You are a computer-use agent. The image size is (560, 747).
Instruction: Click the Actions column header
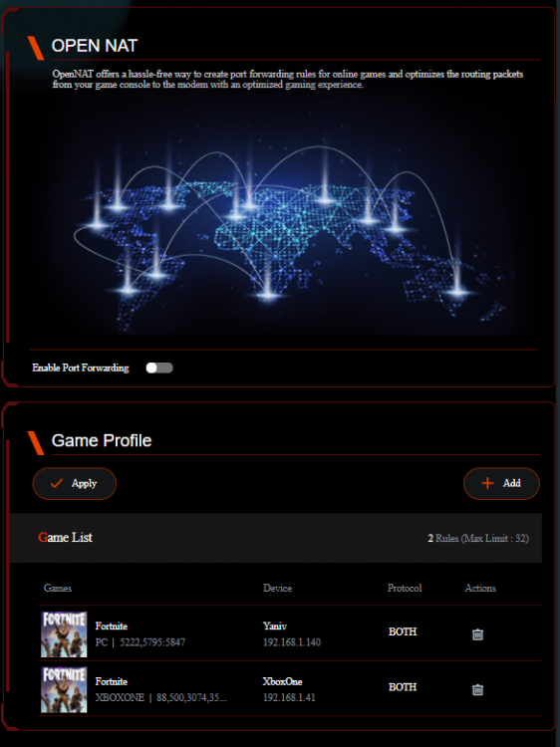480,588
